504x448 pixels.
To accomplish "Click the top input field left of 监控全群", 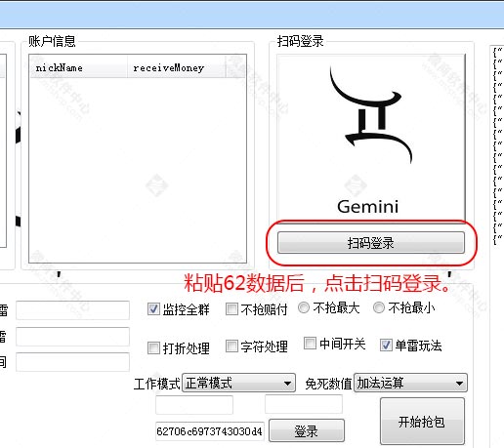I will point(73,310).
